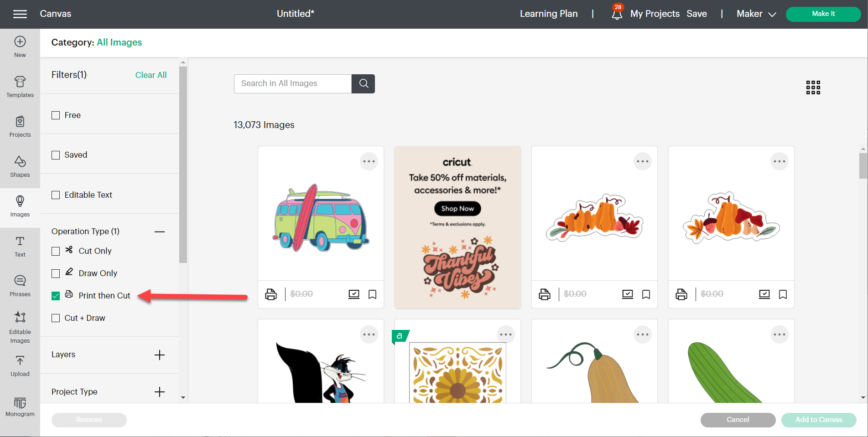Bookmark the van image
868x437 pixels.
pyautogui.click(x=373, y=294)
